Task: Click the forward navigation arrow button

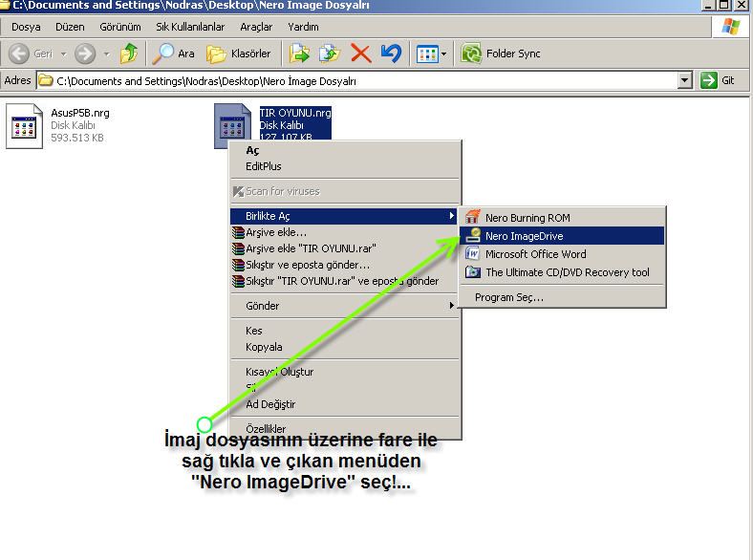Action: (x=85, y=54)
